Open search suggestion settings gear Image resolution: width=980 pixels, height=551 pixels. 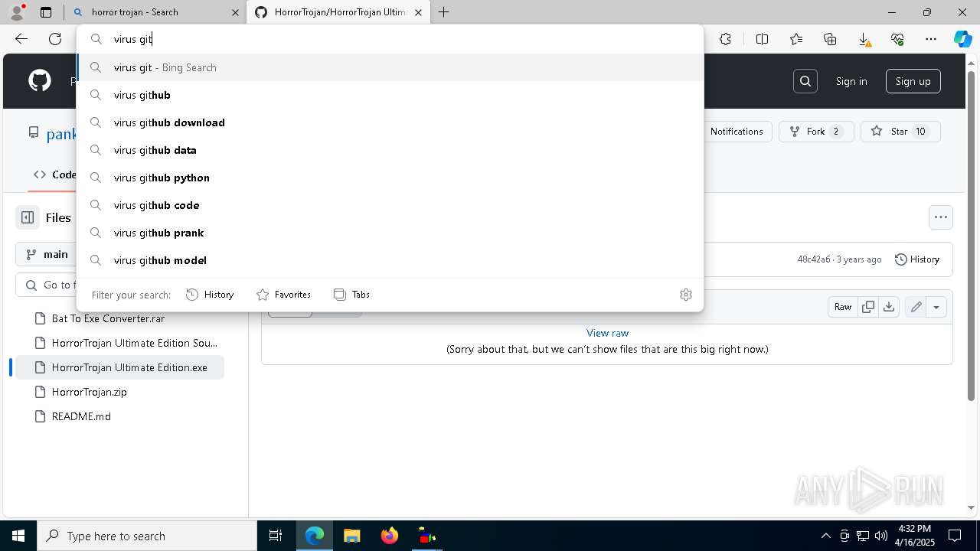coord(686,295)
